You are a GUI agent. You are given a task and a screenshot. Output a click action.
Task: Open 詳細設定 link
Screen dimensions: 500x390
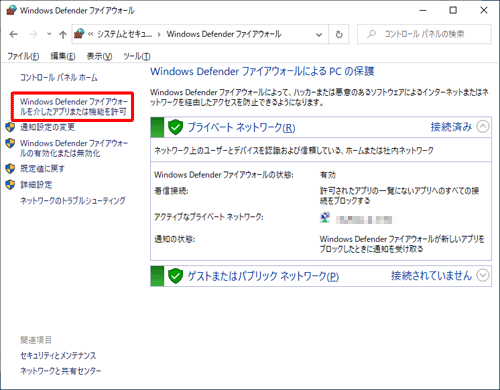click(36, 185)
